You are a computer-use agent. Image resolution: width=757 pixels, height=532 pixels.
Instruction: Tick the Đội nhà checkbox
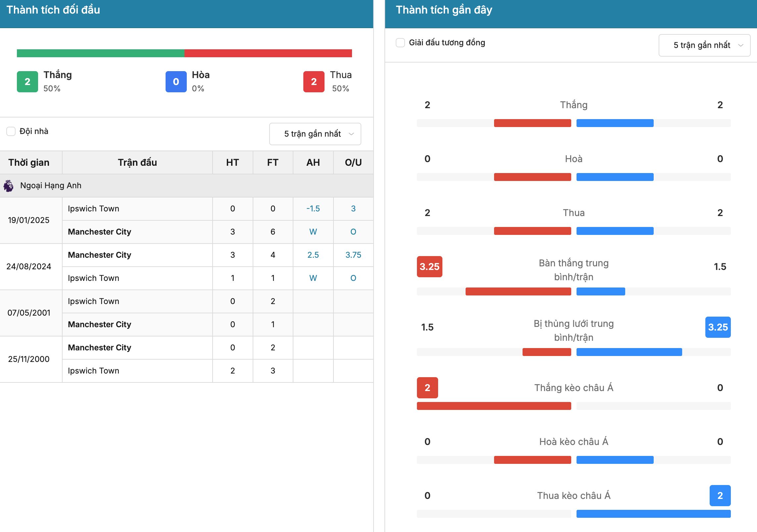(x=11, y=131)
